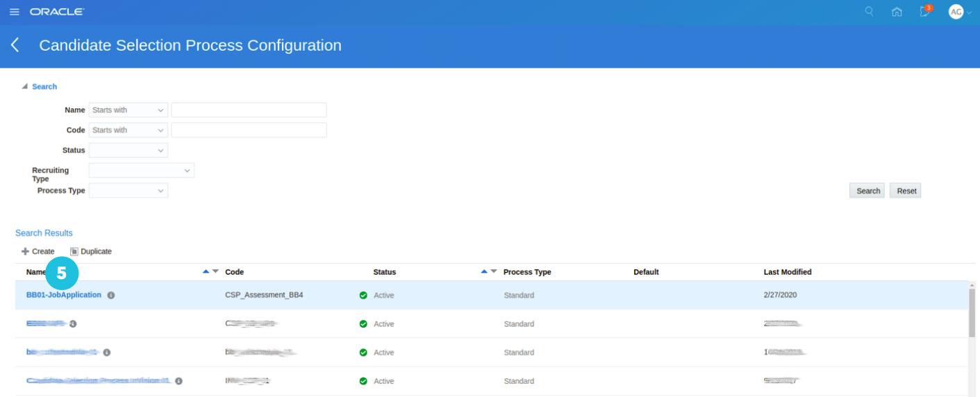Image resolution: width=980 pixels, height=397 pixels.
Task: Click info icon beside BB01-JobApplication
Action: 111,296
